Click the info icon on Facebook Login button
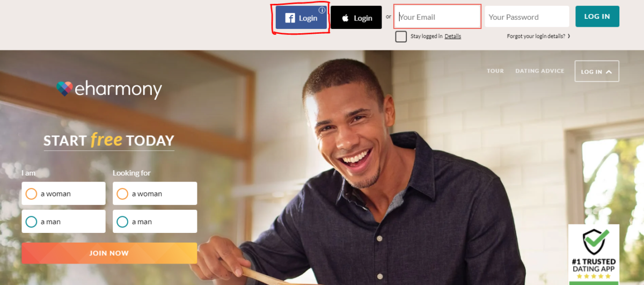Screen dimensions: 644x285 coord(322,10)
